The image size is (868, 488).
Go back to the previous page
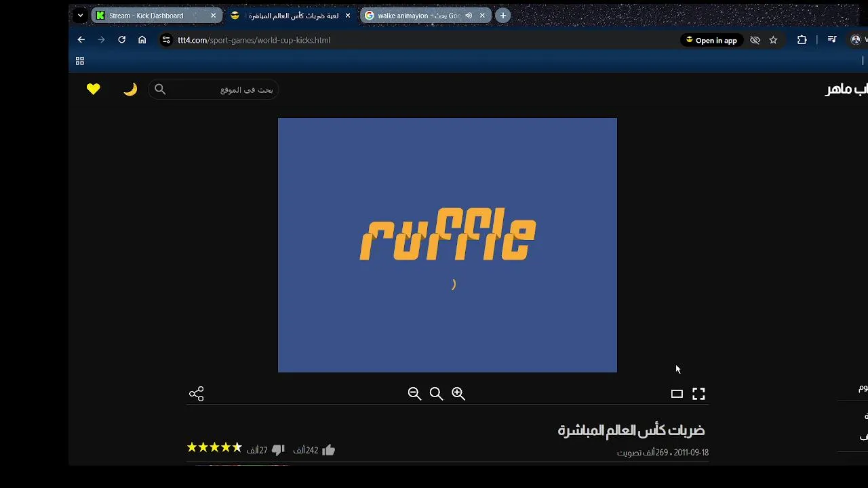click(81, 40)
